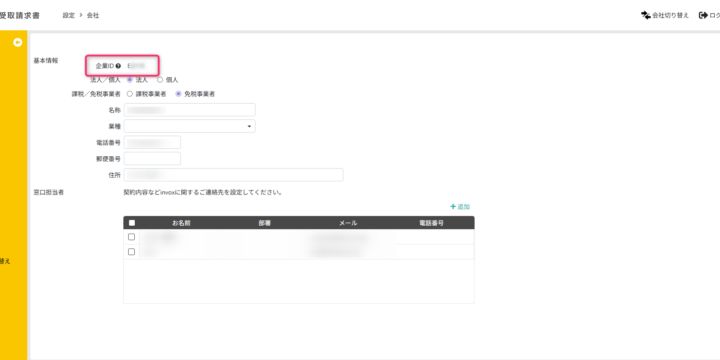This screenshot has width=720, height=360.
Task: Click the 電話番号 table column header
Action: tap(431, 223)
